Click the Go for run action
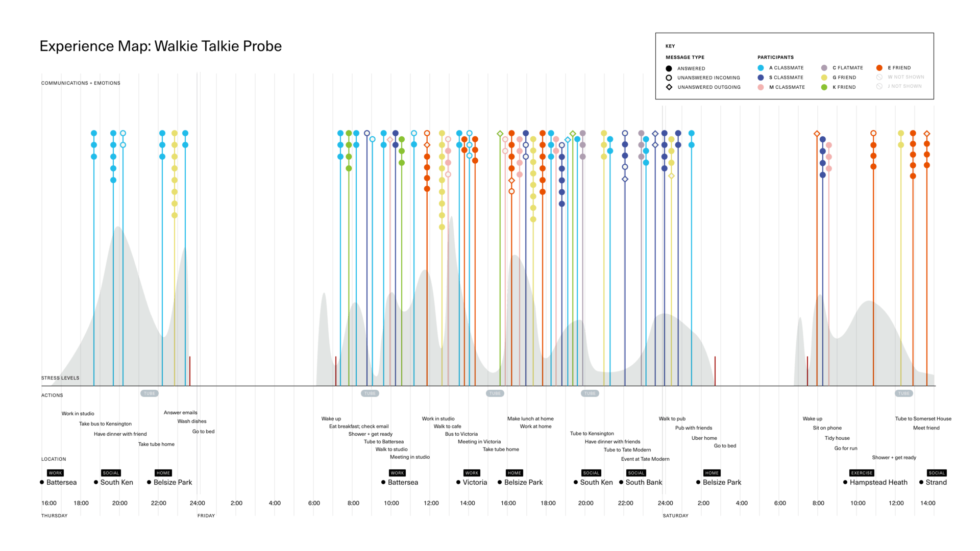Viewport: 980px width, 551px height. [x=846, y=448]
